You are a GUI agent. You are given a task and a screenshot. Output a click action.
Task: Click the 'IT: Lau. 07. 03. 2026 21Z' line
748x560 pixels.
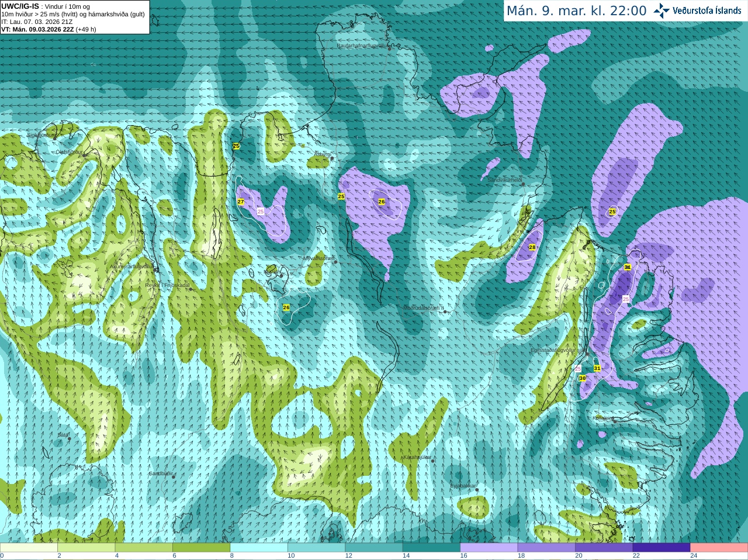(x=37, y=22)
